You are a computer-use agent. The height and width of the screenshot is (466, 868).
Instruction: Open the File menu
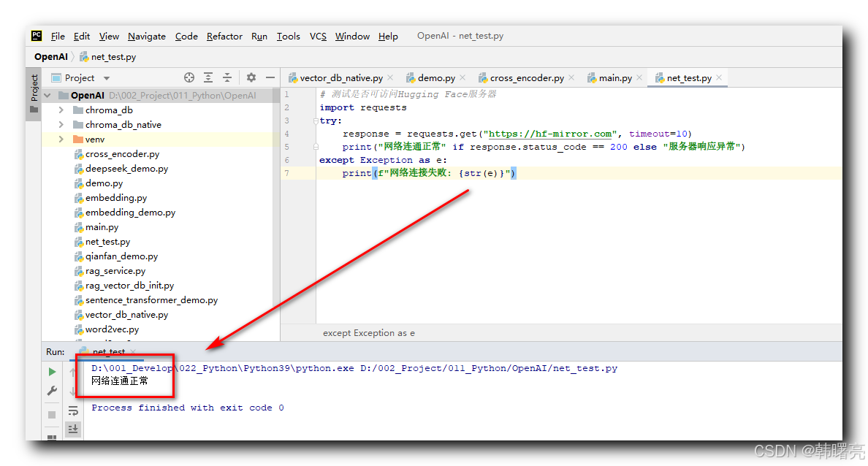click(x=58, y=36)
